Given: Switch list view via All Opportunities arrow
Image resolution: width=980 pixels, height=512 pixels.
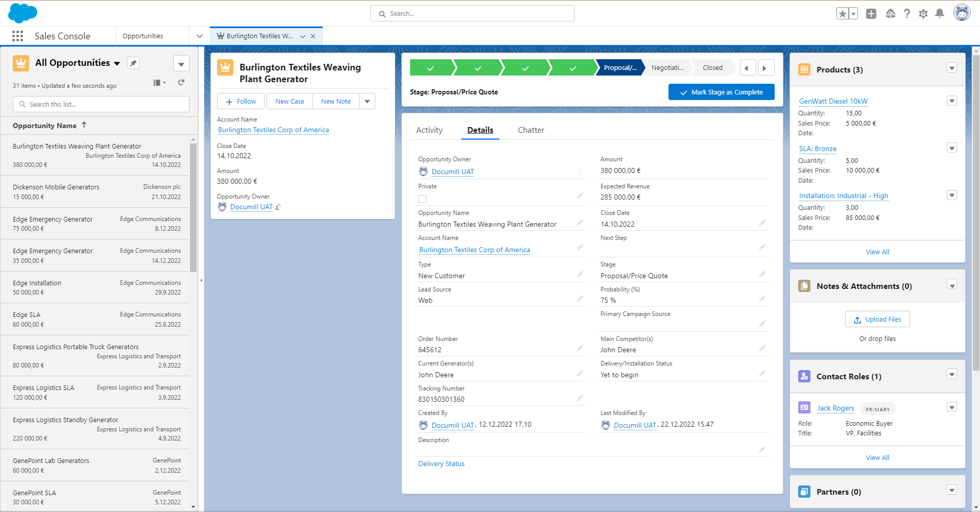Looking at the screenshot, I should (x=117, y=63).
